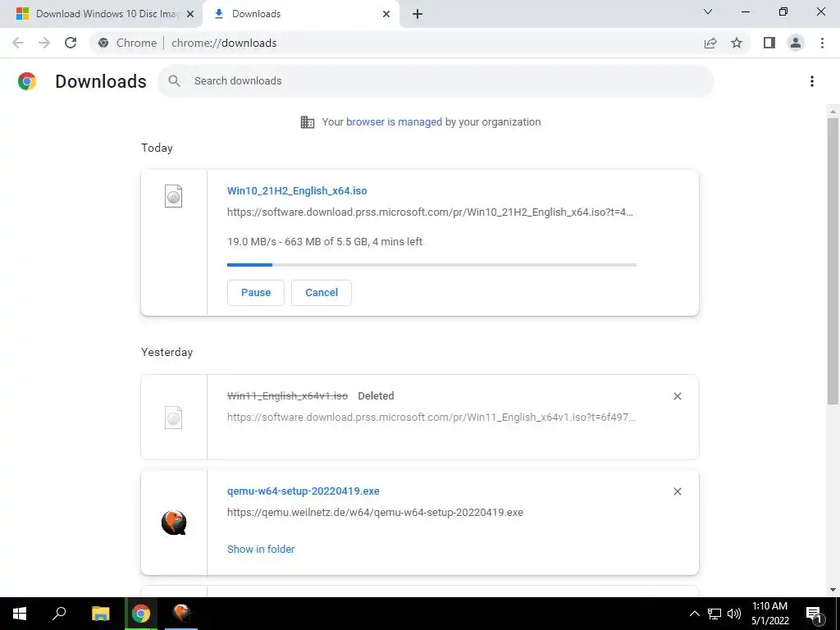Open the Win10 ISO source URL
The height and width of the screenshot is (630, 840).
430,212
